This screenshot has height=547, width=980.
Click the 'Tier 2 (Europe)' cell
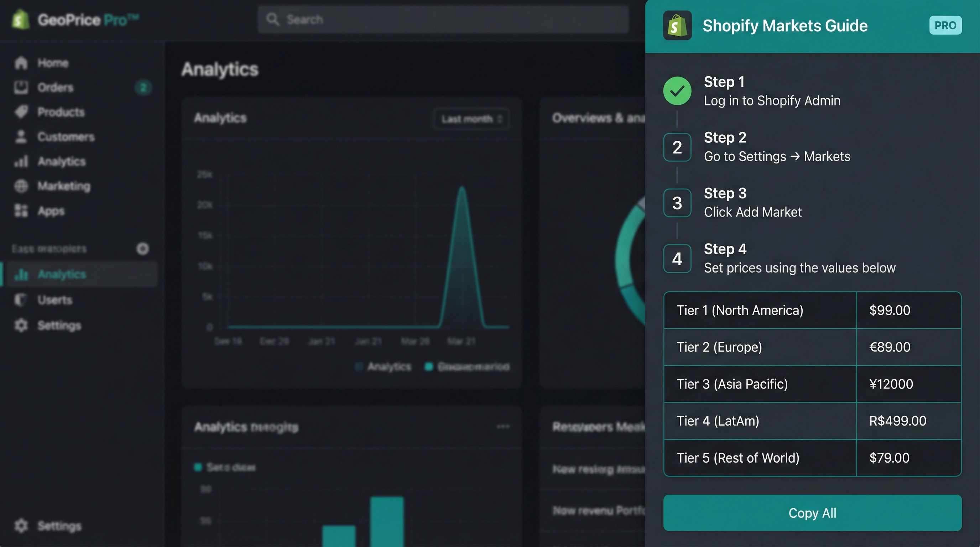tap(760, 347)
